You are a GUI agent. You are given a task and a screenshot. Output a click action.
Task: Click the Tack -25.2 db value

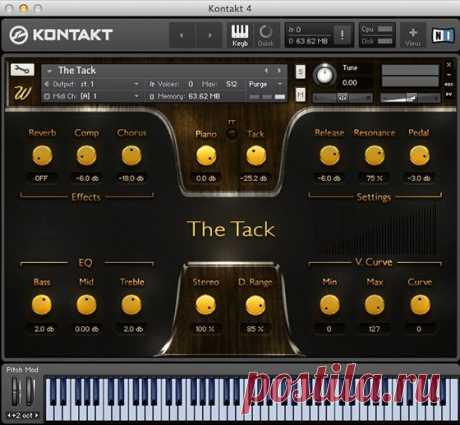tap(254, 178)
